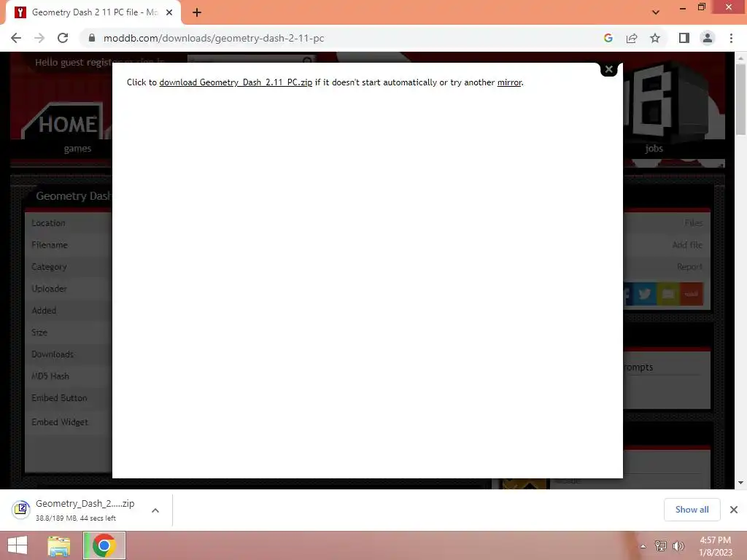The image size is (747, 560).
Task: Select the MD5 Hash row label
Action: 50,376
